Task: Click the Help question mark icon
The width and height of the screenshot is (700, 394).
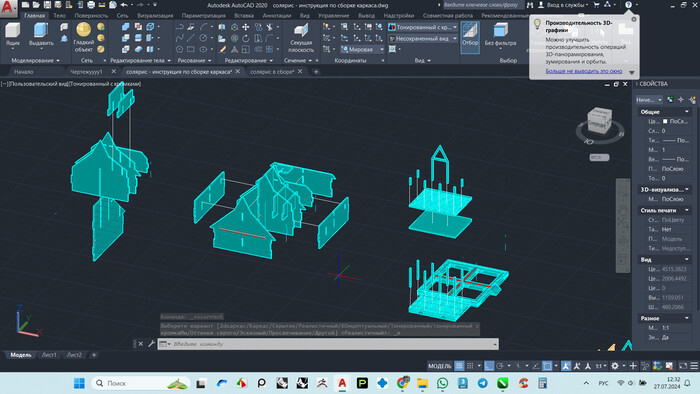Action: 628,5
